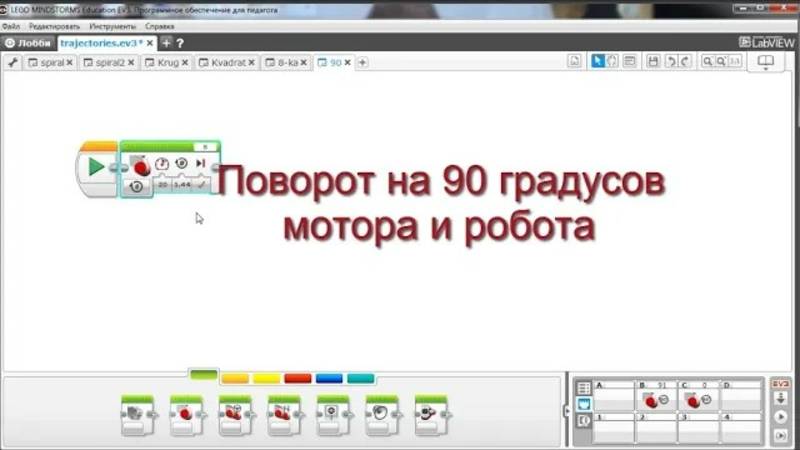
Task: Undo the last action
Action: pyautogui.click(x=671, y=61)
